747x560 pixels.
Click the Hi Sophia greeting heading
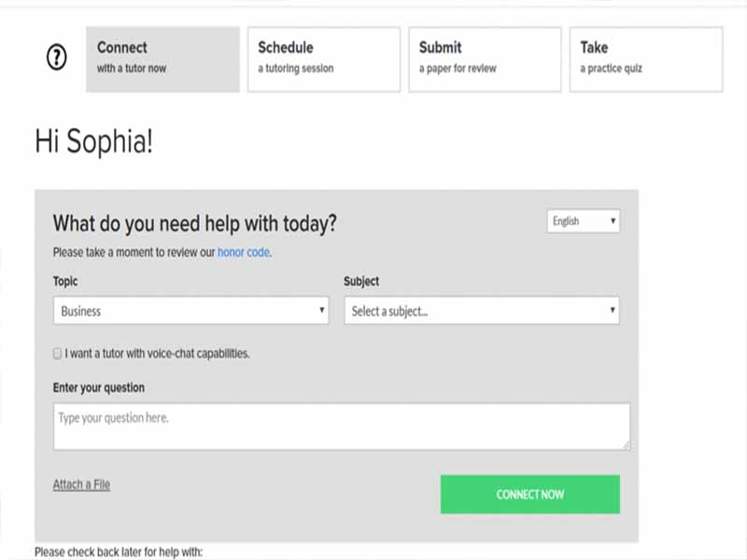[x=93, y=142]
